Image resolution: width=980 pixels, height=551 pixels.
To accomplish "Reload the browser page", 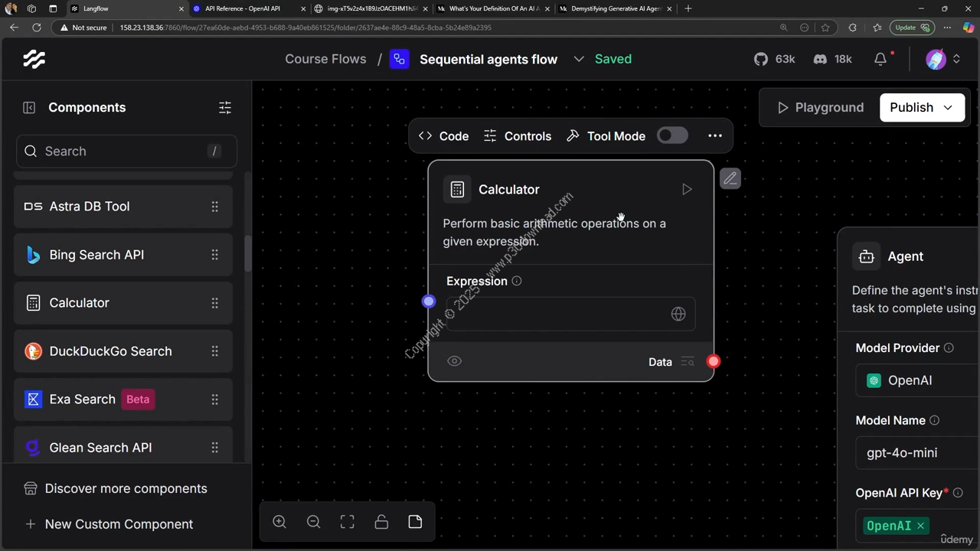I will [36, 28].
